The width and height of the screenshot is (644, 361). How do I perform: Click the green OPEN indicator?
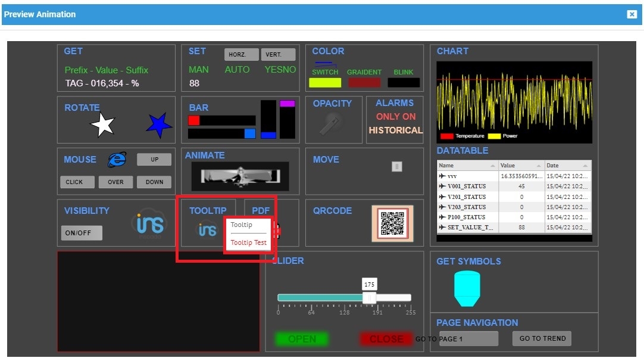(302, 339)
